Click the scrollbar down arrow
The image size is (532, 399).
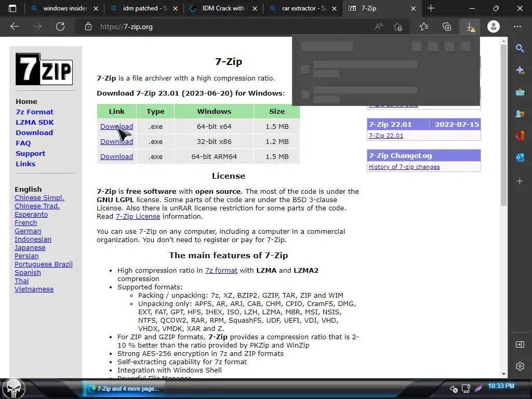pyautogui.click(x=503, y=374)
